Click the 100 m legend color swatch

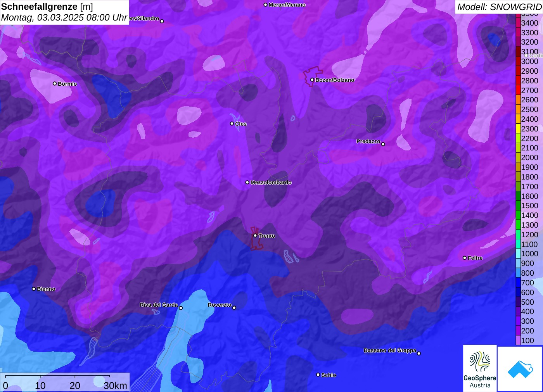pyautogui.click(x=518, y=340)
